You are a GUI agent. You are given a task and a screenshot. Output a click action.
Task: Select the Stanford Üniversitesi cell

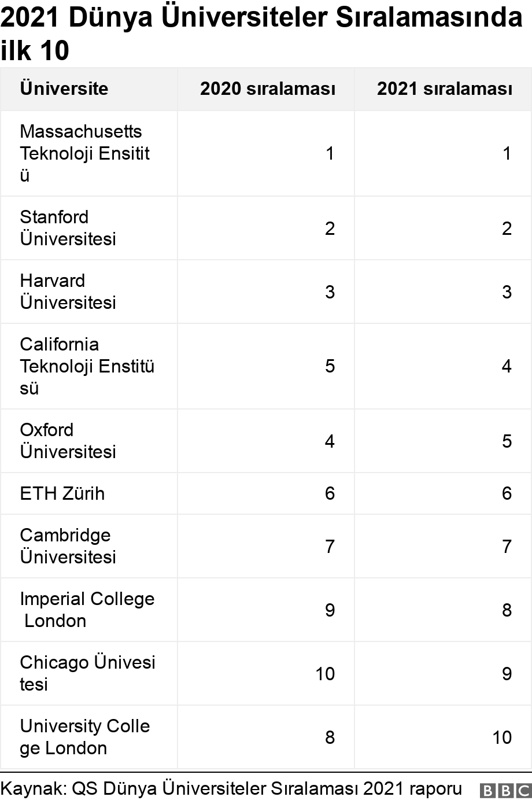(68, 228)
